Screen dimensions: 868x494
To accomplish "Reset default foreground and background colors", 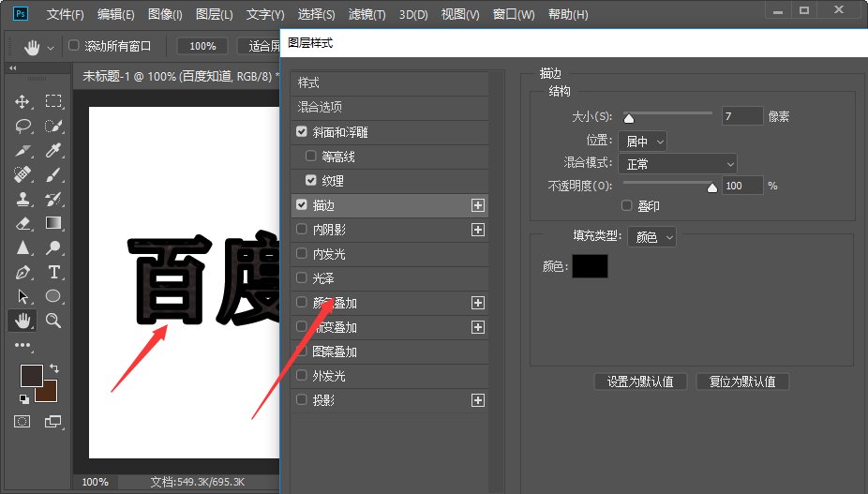I will [x=23, y=398].
